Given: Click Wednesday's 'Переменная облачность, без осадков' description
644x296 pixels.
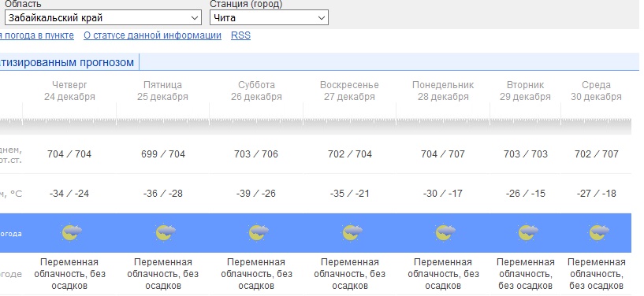Looking at the screenshot, I should (x=597, y=274).
